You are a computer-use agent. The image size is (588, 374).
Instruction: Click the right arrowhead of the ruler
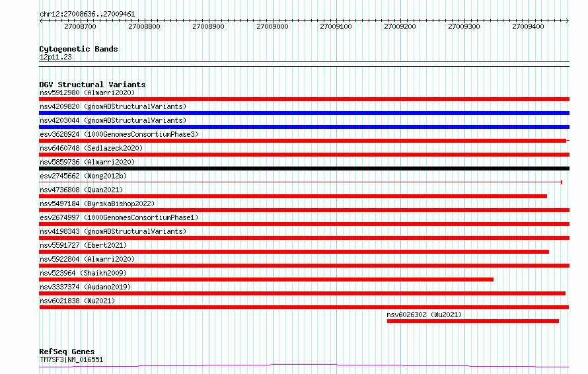(568, 21)
